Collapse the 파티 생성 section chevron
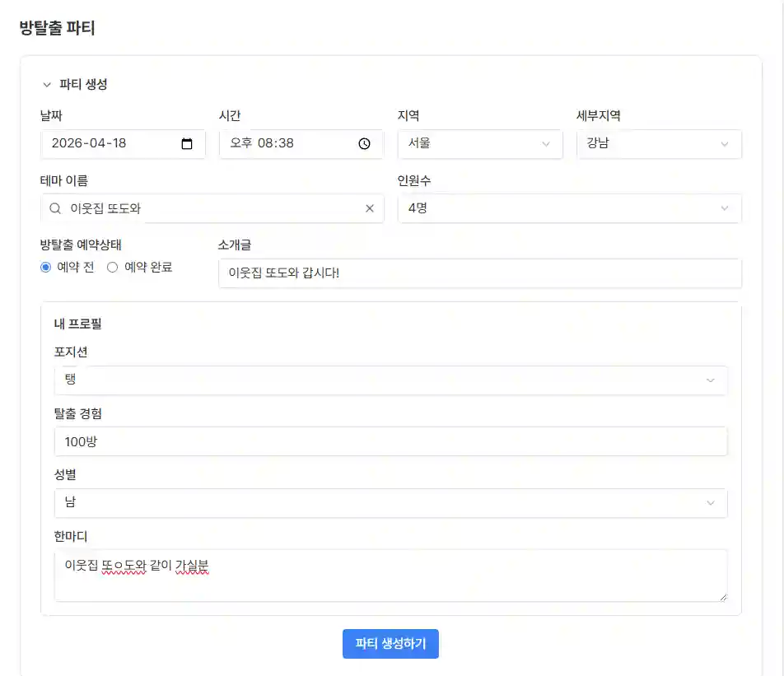Image resolution: width=784 pixels, height=676 pixels. coord(47,85)
